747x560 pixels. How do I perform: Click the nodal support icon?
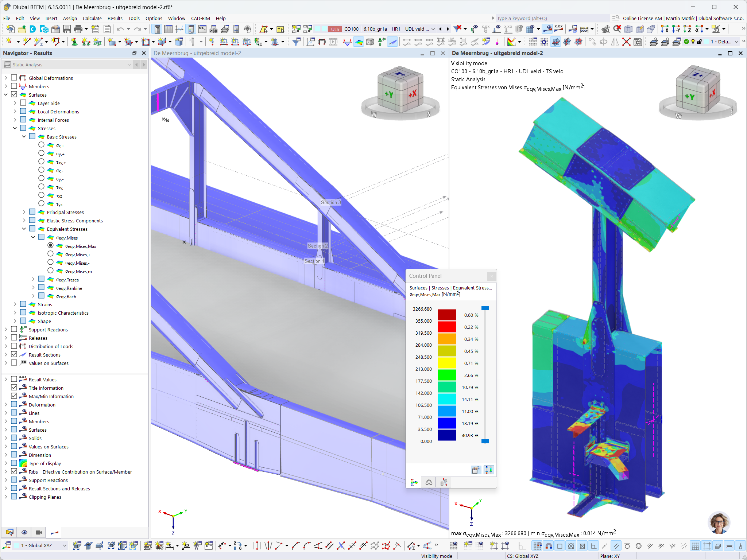point(74,42)
